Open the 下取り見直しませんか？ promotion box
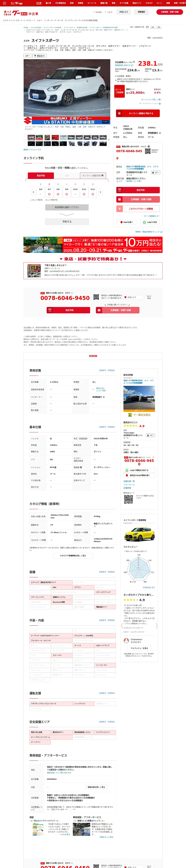The height and width of the screenshot is (868, 186). click(93, 271)
